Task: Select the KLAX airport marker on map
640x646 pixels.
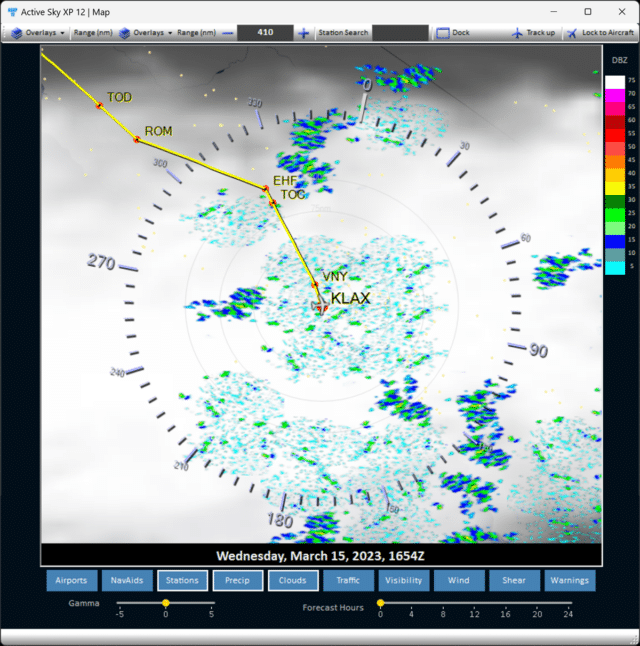Action: coord(322,309)
